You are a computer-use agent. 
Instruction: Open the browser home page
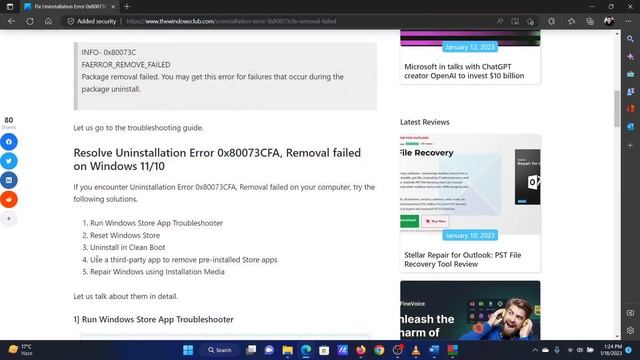[48, 21]
